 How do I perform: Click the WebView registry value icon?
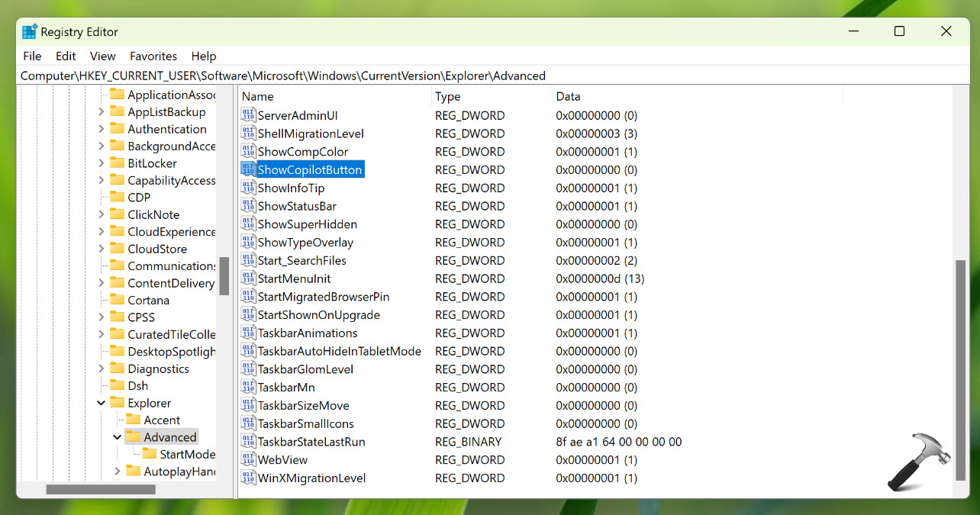click(248, 460)
